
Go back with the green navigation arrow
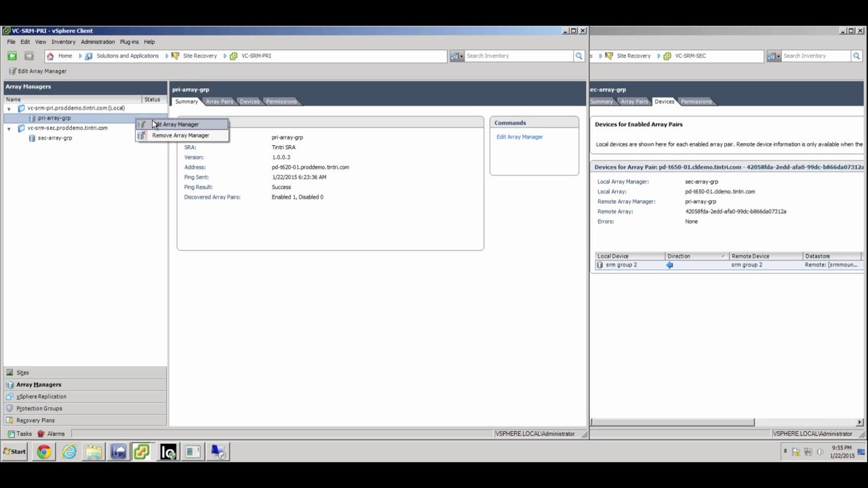12,56
